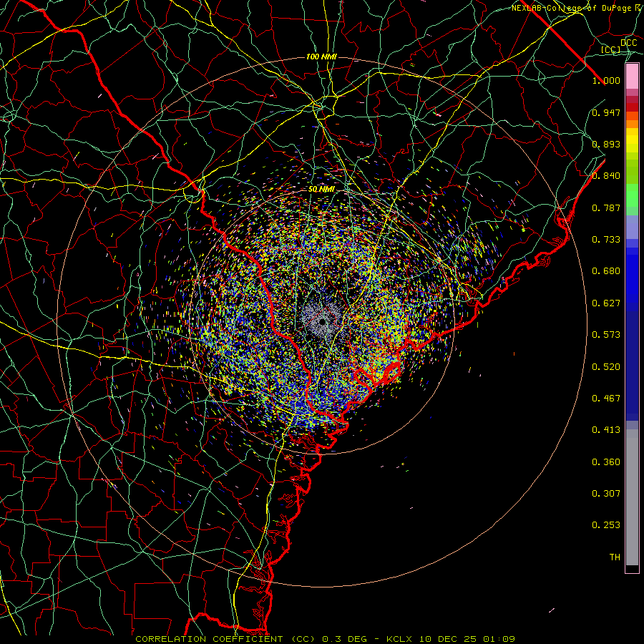
Task: Click the 01:09 time stamp
Action: coord(499,639)
